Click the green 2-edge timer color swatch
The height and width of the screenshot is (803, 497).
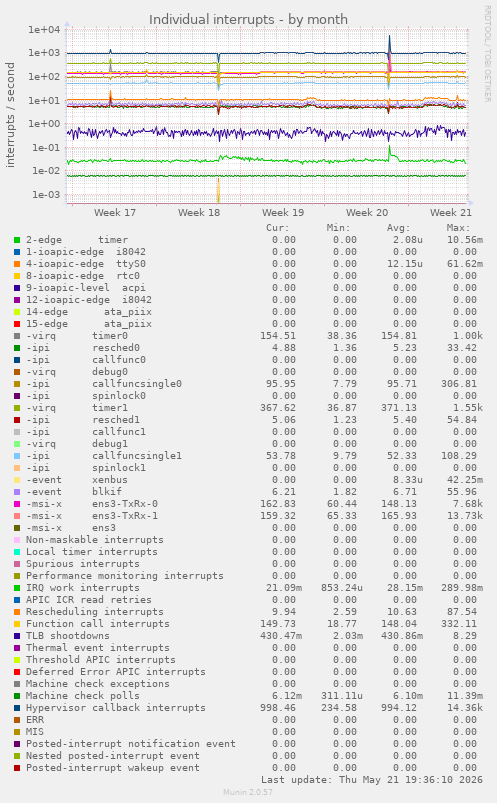[17, 240]
